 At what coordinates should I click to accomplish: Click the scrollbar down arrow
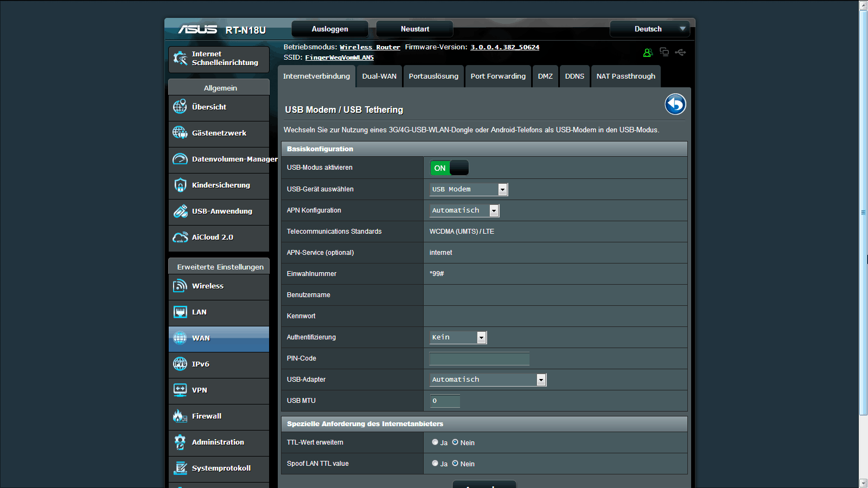click(863, 483)
